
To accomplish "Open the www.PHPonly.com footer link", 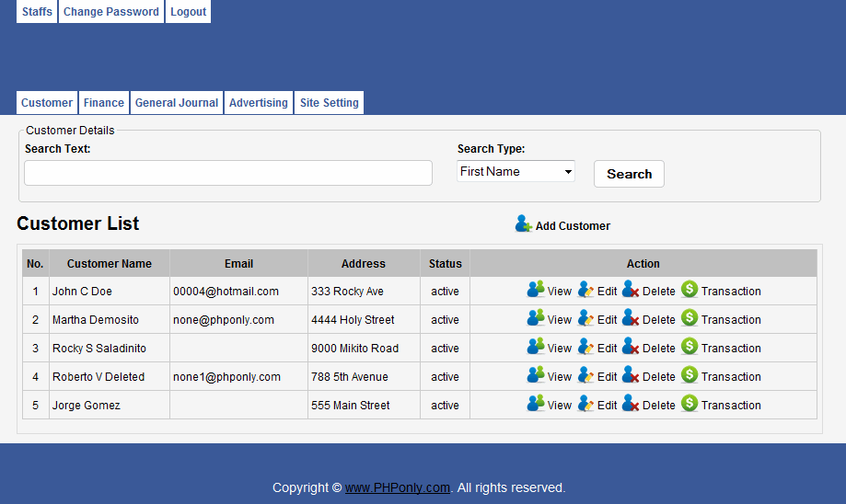I will (x=398, y=487).
